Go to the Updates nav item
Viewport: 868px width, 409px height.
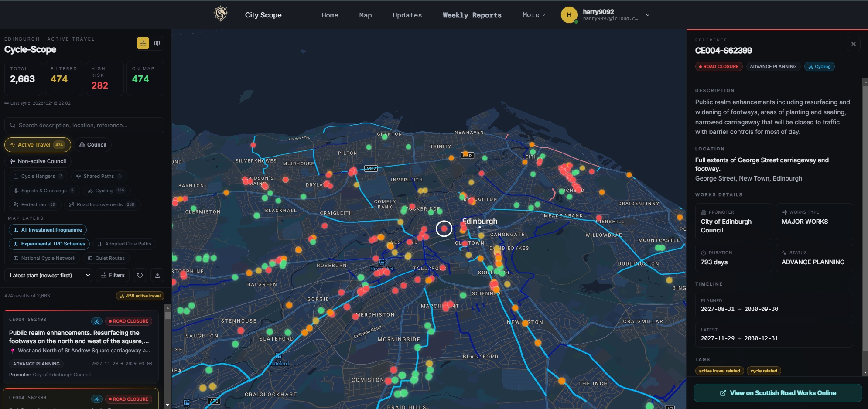click(x=407, y=15)
